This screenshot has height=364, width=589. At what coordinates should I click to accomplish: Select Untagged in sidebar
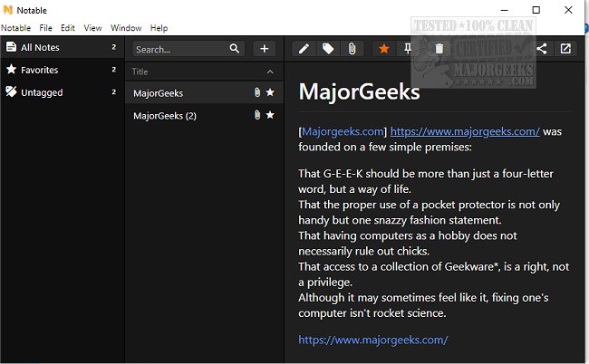point(62,92)
